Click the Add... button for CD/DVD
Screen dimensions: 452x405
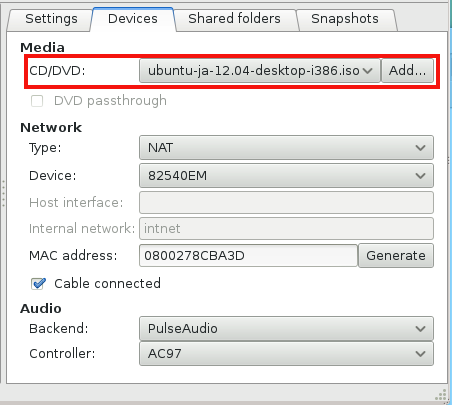click(x=407, y=71)
